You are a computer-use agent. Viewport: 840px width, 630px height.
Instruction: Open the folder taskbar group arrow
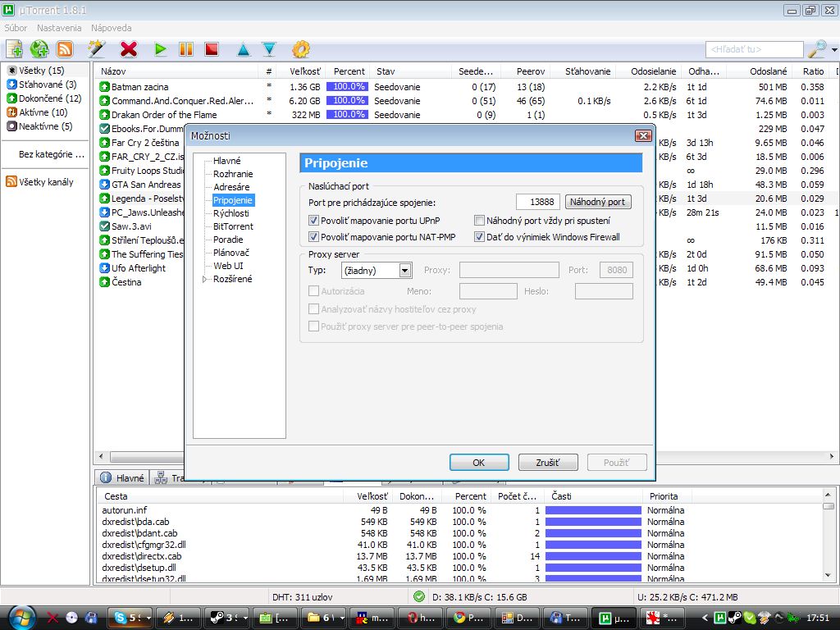(341, 618)
